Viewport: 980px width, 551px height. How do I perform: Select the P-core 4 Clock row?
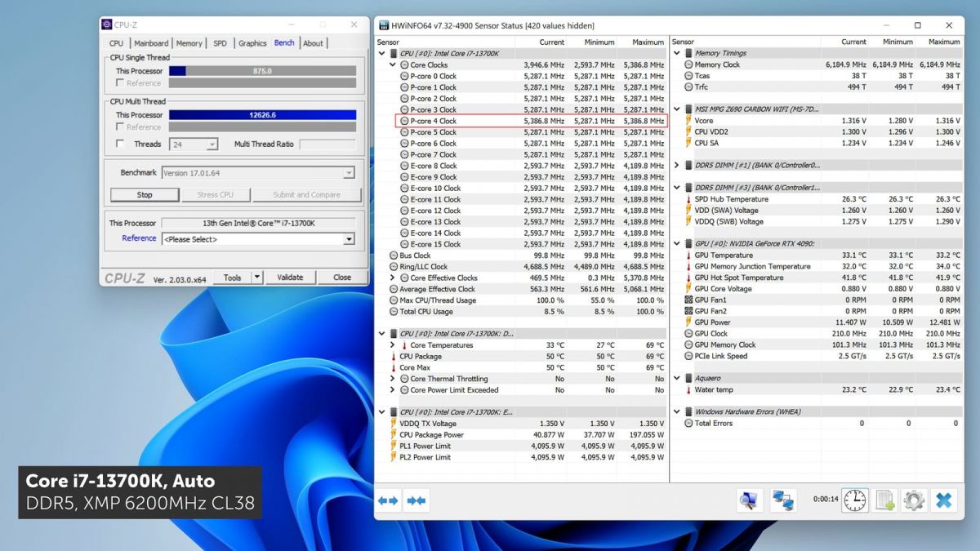pos(531,121)
